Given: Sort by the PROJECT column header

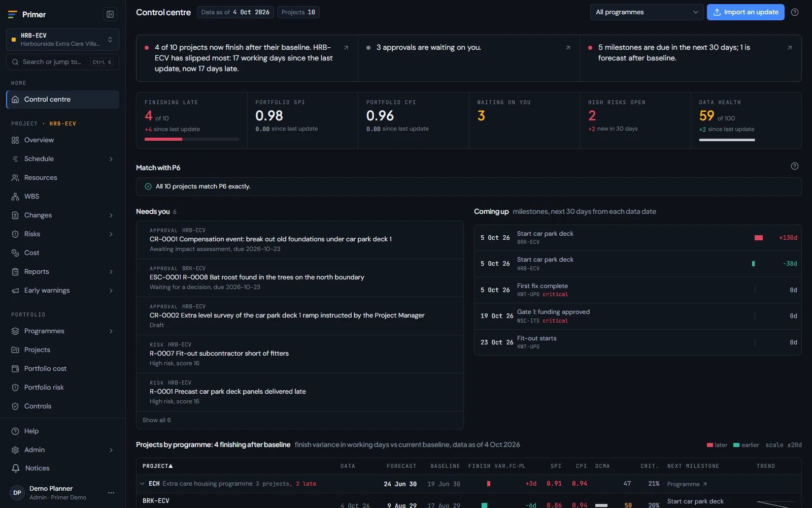Looking at the screenshot, I should click(157, 466).
